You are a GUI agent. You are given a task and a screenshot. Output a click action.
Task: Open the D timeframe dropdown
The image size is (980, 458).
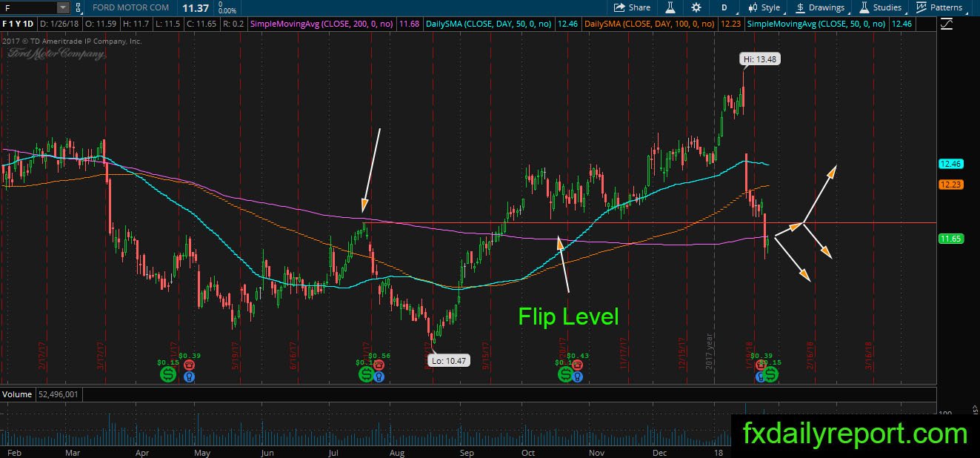click(x=724, y=7)
